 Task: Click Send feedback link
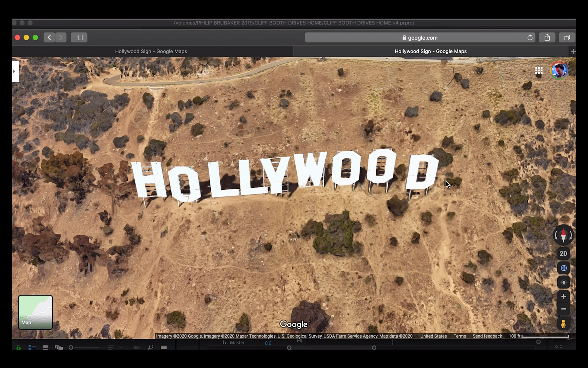[487, 336]
